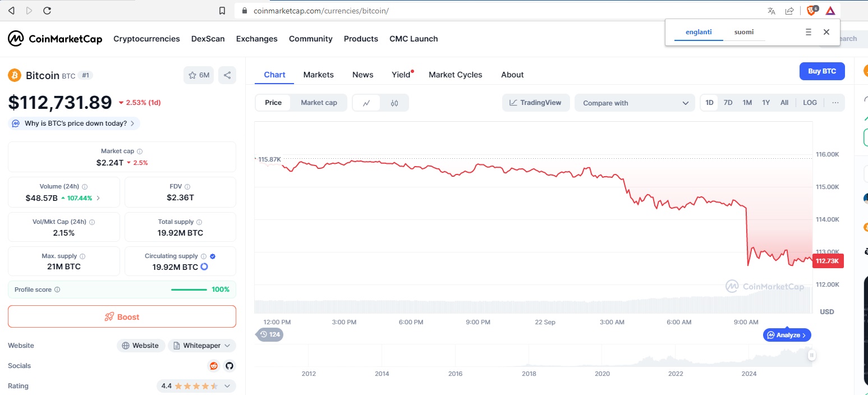Set chart range to All

784,103
